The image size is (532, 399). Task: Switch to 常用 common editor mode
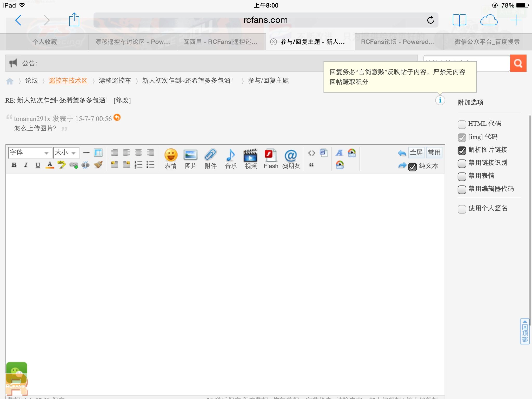pos(434,152)
